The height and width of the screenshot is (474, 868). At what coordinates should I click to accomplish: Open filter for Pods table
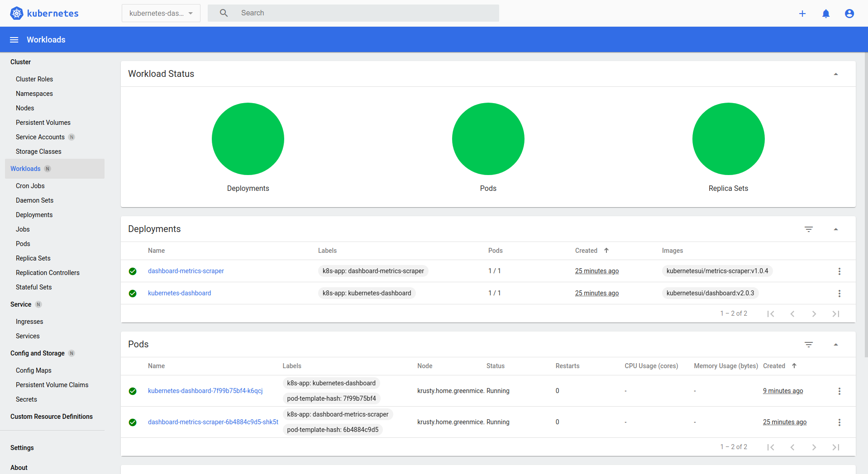click(x=809, y=345)
